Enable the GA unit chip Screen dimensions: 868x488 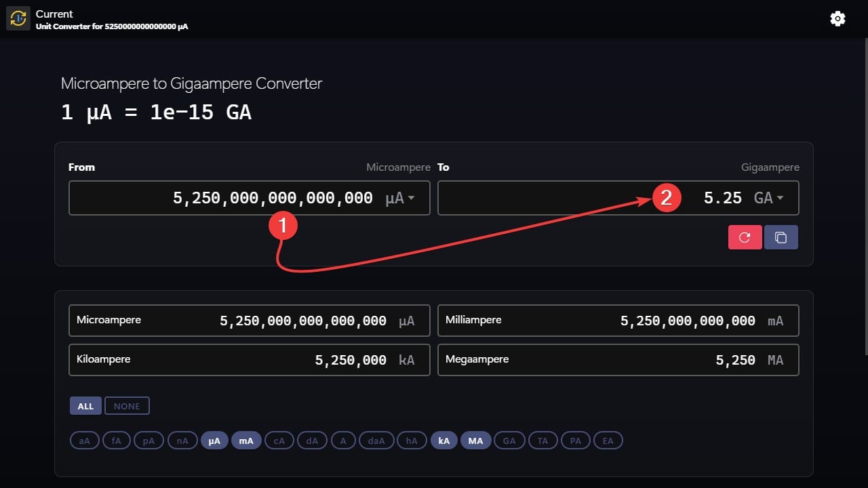pos(509,440)
